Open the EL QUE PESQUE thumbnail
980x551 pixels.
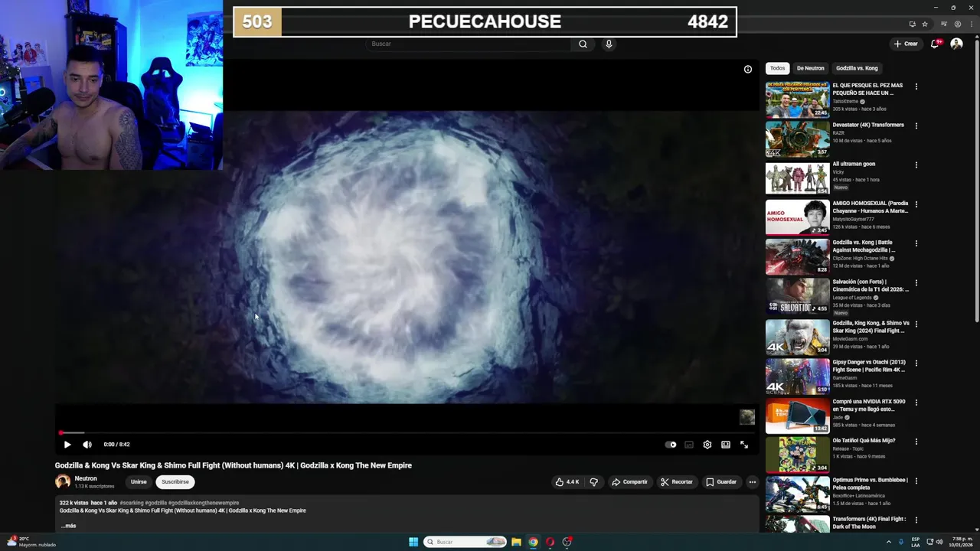[797, 99]
